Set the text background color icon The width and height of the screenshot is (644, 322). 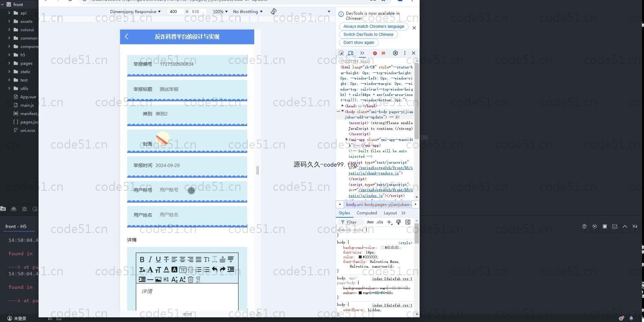(x=174, y=269)
